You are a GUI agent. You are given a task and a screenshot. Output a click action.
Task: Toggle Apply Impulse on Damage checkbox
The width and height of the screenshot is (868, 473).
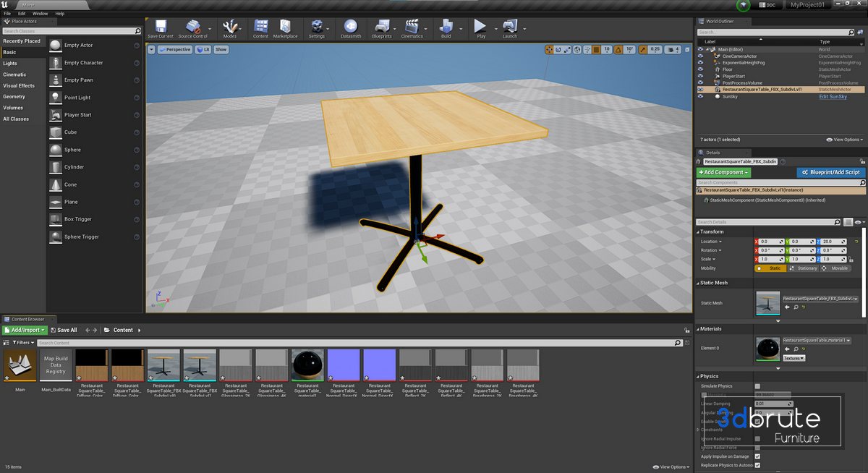[x=757, y=456]
